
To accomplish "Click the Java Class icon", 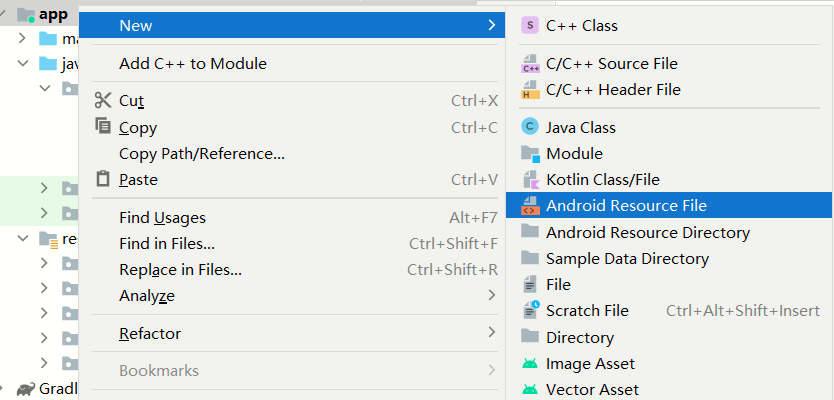I will (530, 128).
